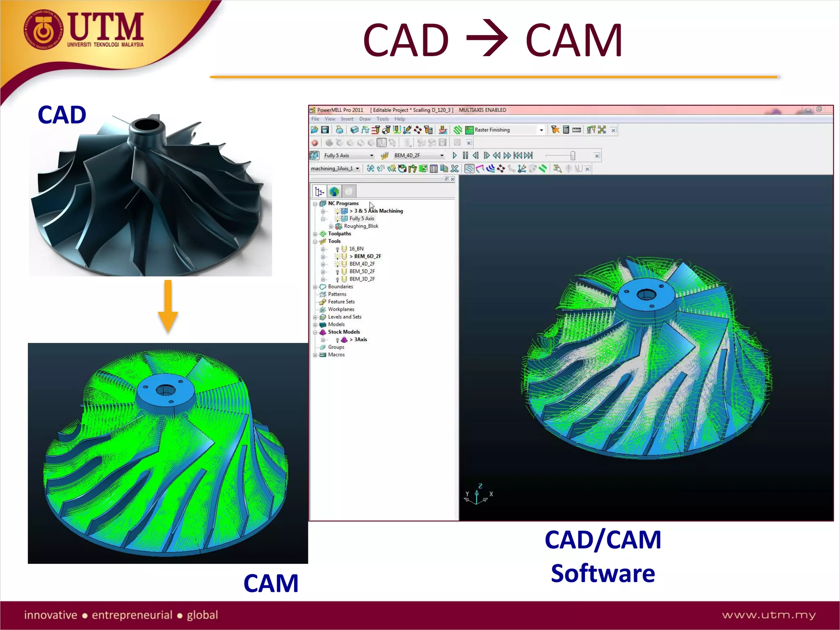Open the machining_3Axis_1 toolpath dropdown
Viewport: 840px width, 630px height.
358,169
